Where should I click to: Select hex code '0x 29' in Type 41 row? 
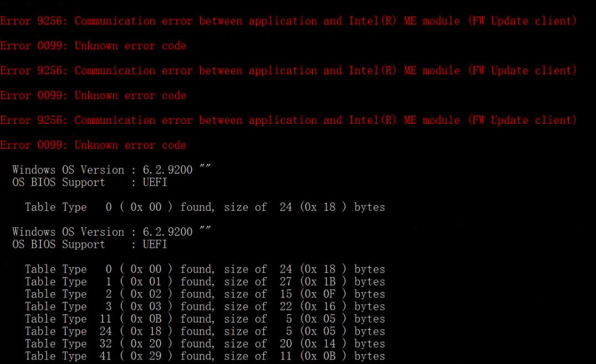pyautogui.click(x=146, y=356)
